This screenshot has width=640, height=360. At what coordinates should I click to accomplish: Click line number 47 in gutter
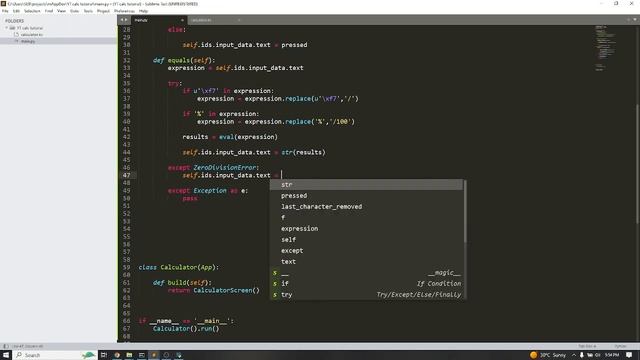point(127,176)
